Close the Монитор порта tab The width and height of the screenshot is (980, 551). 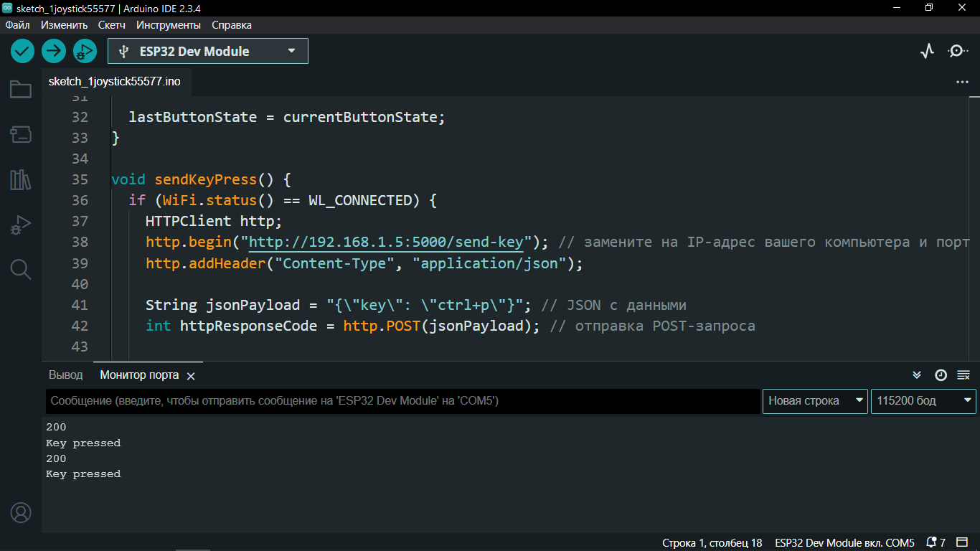tap(191, 376)
